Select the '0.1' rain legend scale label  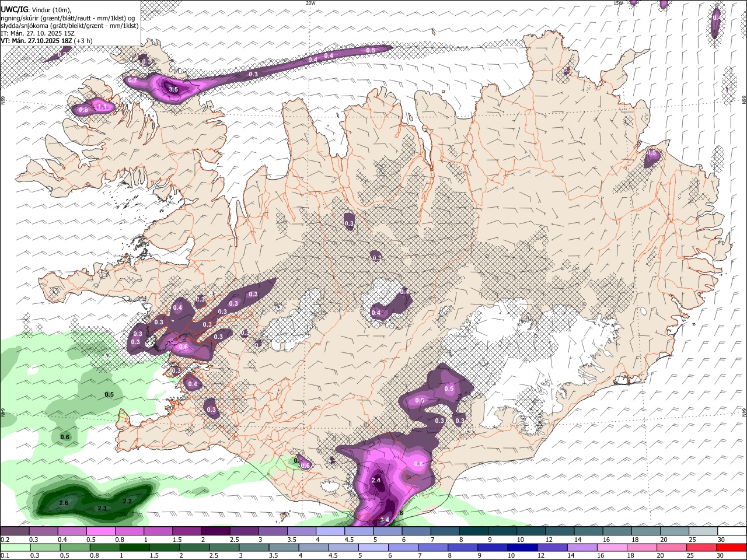pos(5,555)
